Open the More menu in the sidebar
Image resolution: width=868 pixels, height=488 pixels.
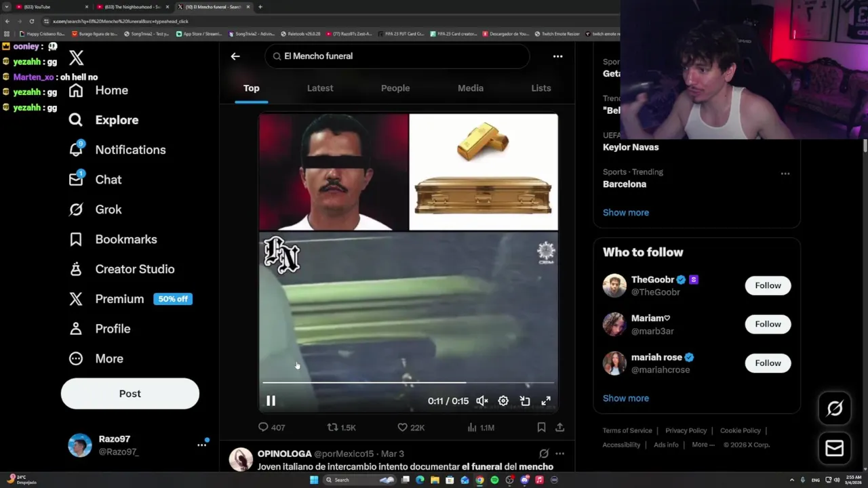[96, 359]
